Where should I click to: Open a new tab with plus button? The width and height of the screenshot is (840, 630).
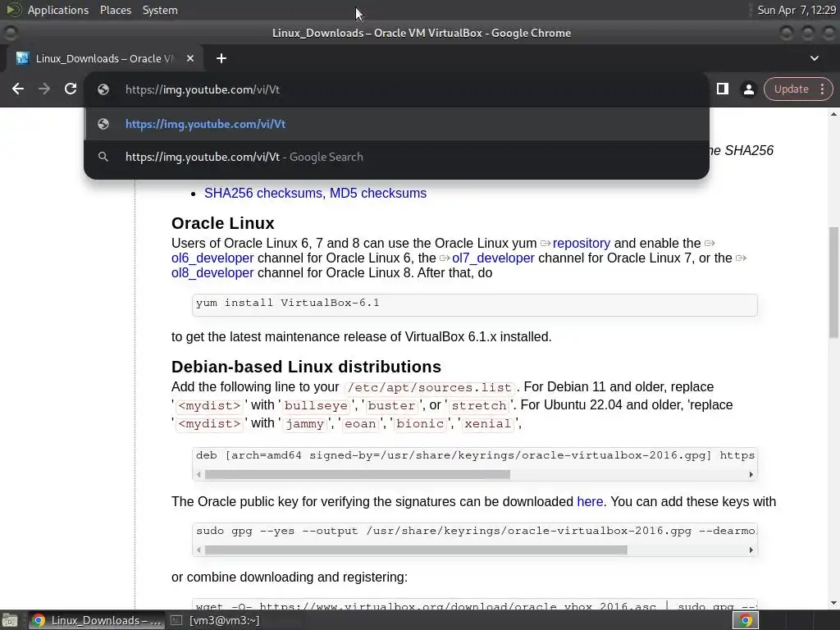click(221, 58)
